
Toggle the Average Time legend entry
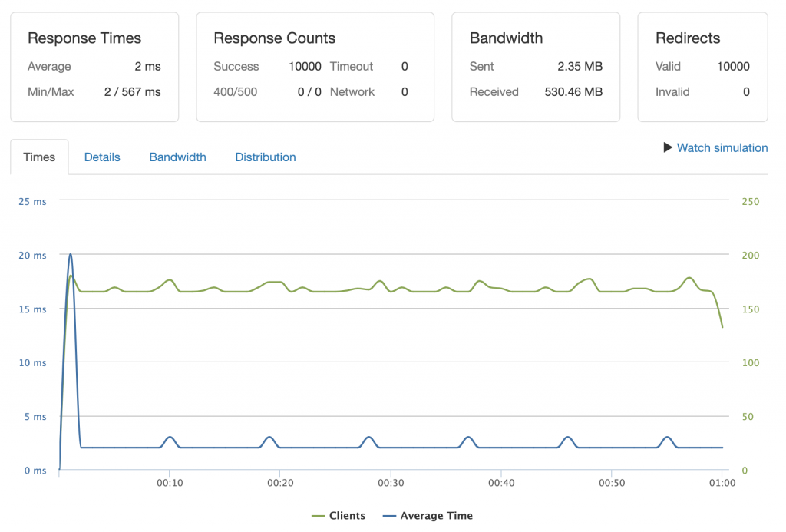coord(428,515)
